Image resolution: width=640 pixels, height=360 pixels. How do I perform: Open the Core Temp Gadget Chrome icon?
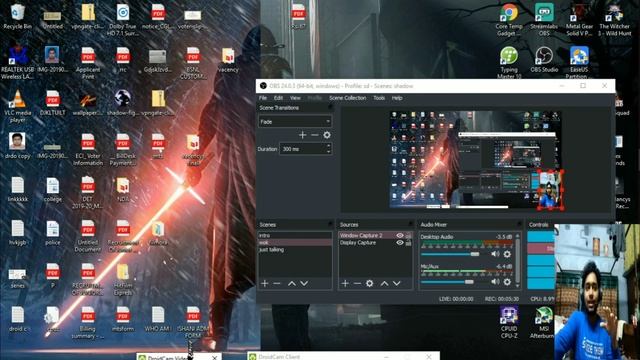pyautogui.click(x=509, y=20)
